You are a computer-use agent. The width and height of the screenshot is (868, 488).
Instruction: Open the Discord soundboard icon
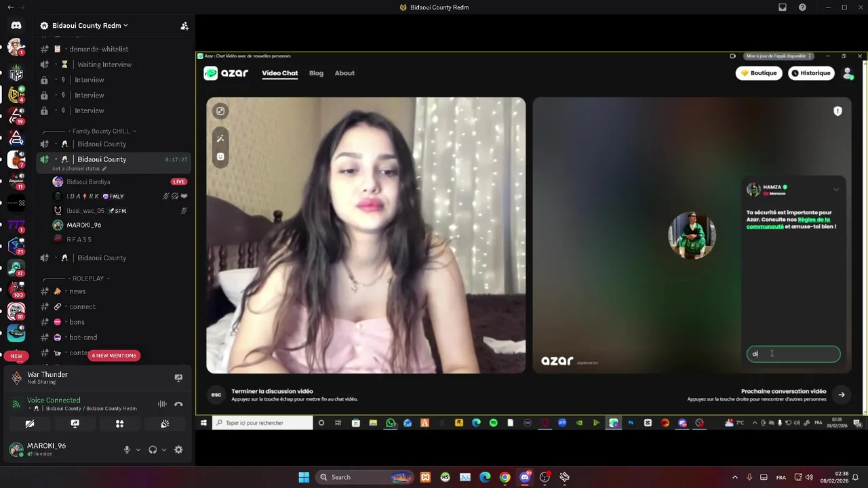pos(164,424)
